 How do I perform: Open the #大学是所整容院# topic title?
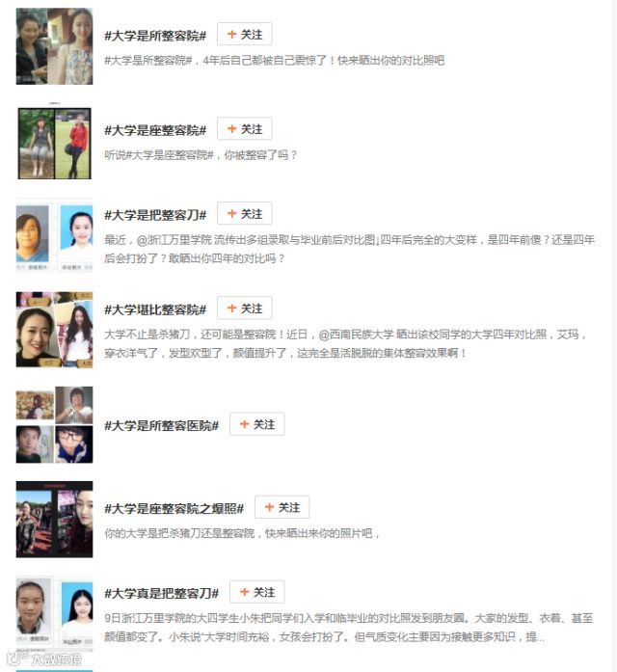155,36
